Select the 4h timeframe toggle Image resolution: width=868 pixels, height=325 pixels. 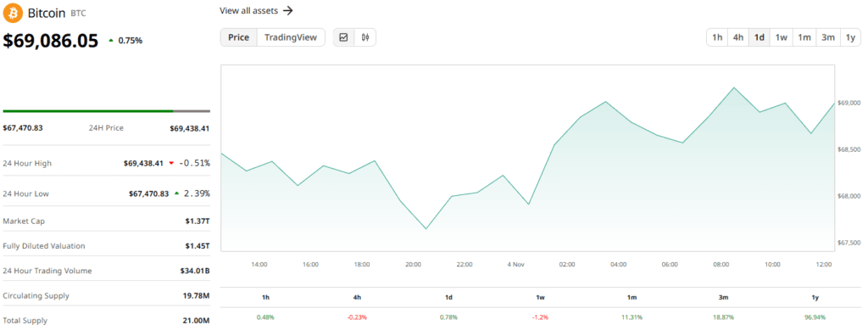pyautogui.click(x=738, y=37)
